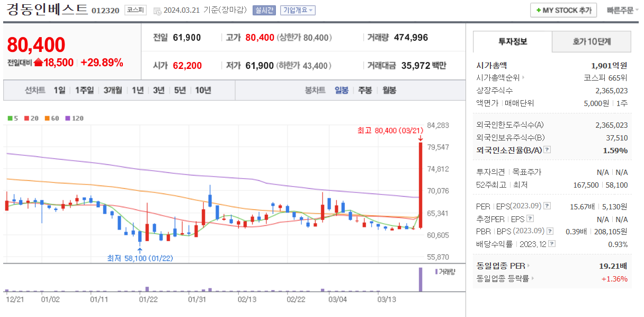Click the 외국인소진율 value 1.59%
Screen dimensions: 644x317
(x=615, y=150)
